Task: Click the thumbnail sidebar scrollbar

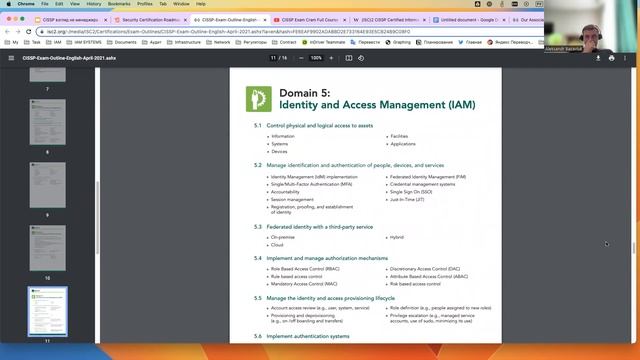Action: [x=98, y=218]
